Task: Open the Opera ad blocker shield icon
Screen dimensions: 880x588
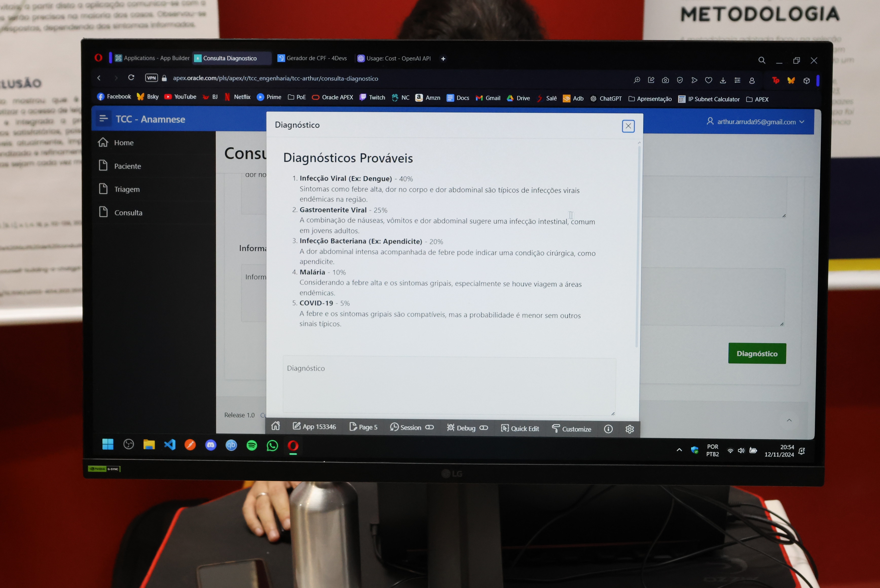Action: 680,80
